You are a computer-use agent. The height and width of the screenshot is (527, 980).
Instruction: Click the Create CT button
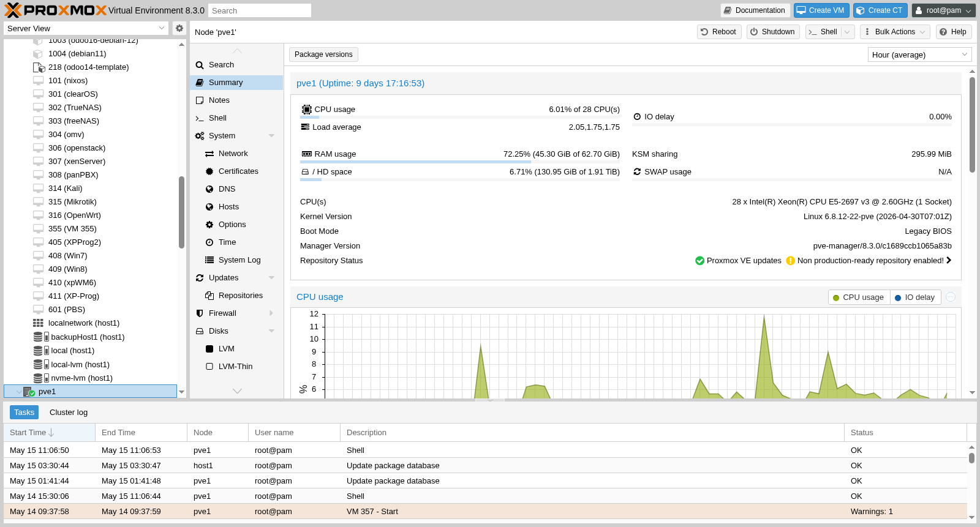click(880, 10)
